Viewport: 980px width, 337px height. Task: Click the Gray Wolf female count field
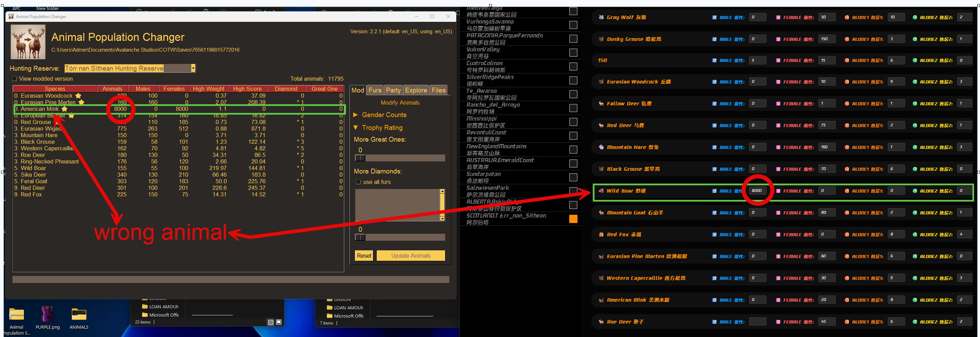pyautogui.click(x=827, y=17)
